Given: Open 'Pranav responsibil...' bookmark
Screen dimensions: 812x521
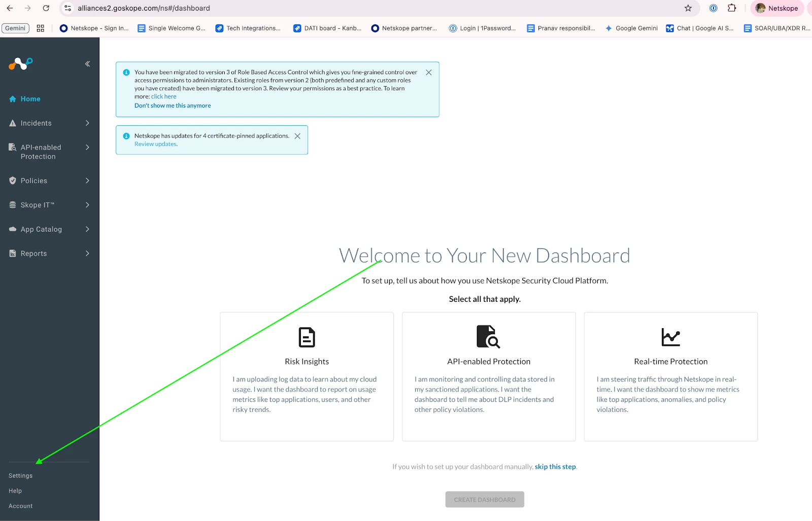Looking at the screenshot, I should [561, 28].
